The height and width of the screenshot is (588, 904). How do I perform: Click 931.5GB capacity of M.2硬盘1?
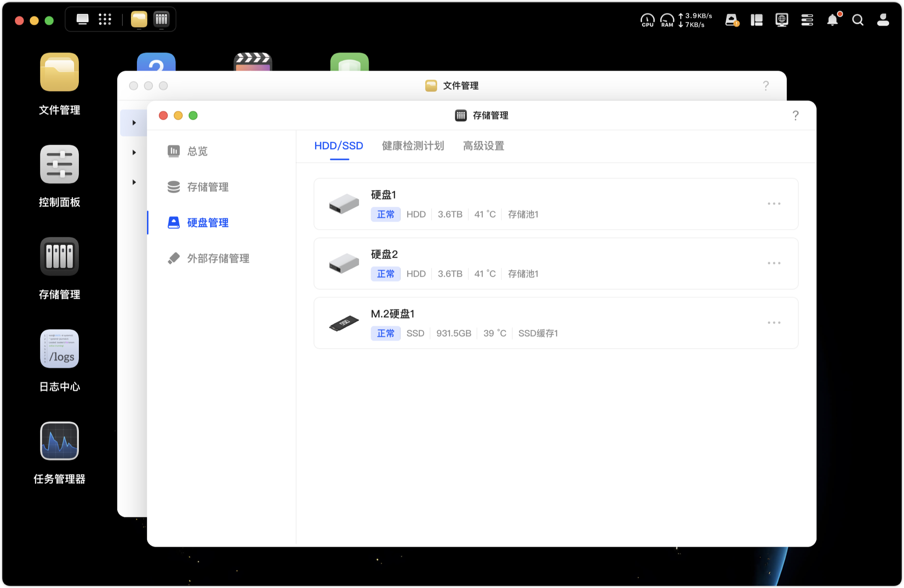(454, 333)
